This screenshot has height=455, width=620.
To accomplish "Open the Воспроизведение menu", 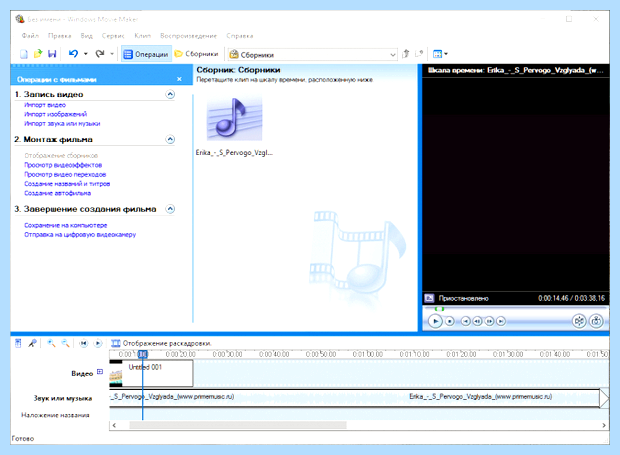I will point(188,36).
